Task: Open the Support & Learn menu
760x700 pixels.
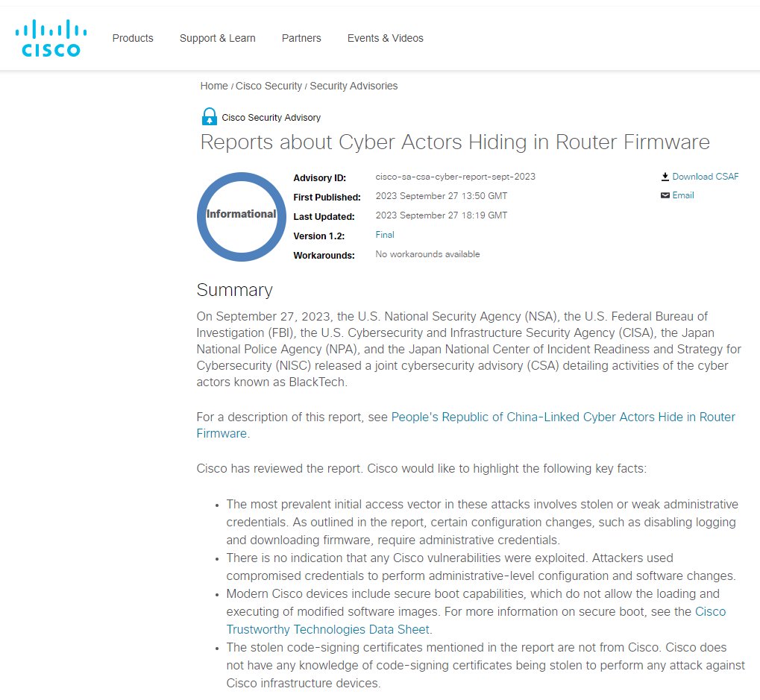Action: click(218, 38)
